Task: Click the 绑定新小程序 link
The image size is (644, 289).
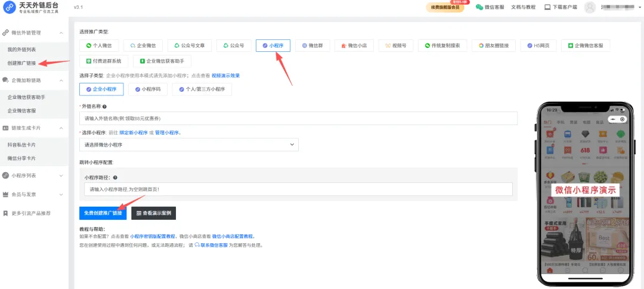Action: (x=134, y=133)
